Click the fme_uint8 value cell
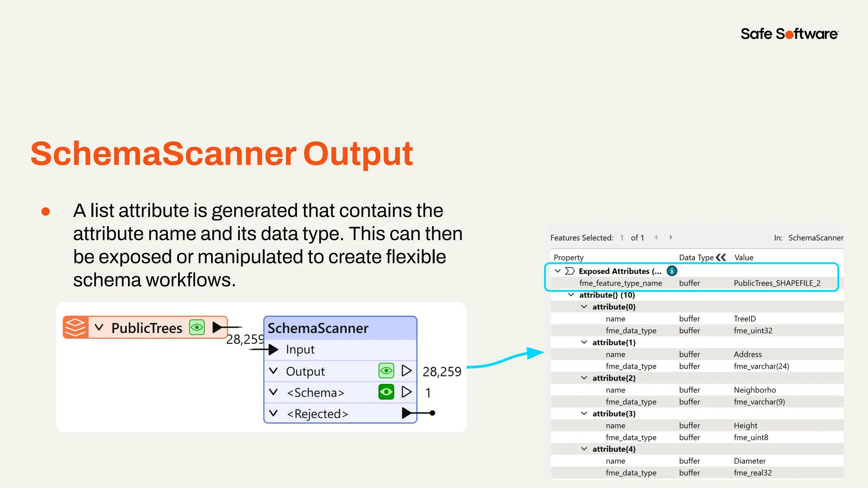 pos(751,437)
